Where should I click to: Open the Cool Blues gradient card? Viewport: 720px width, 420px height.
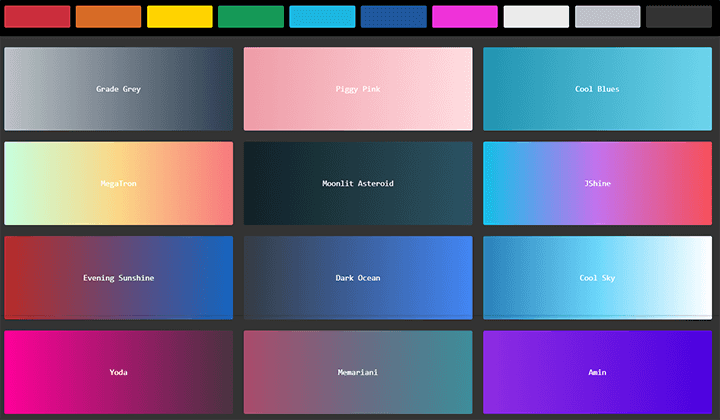pos(597,89)
